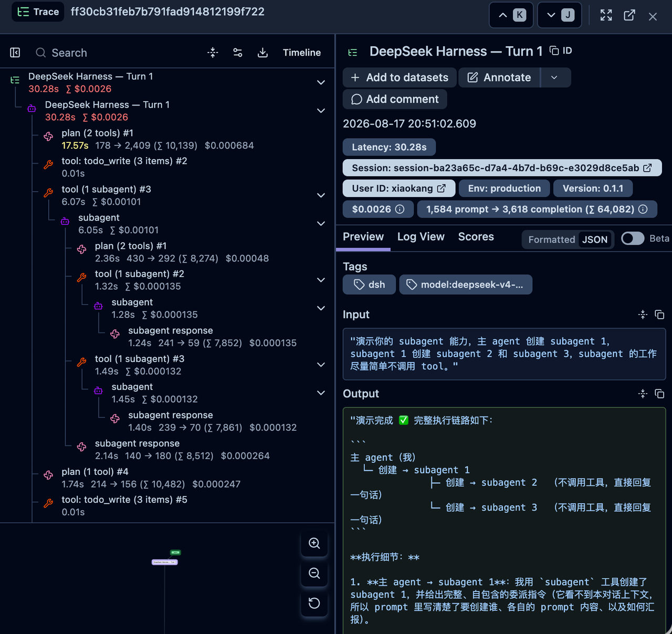The image size is (672, 634).
Task: Select the green node in the trace graph
Action: pyautogui.click(x=175, y=553)
